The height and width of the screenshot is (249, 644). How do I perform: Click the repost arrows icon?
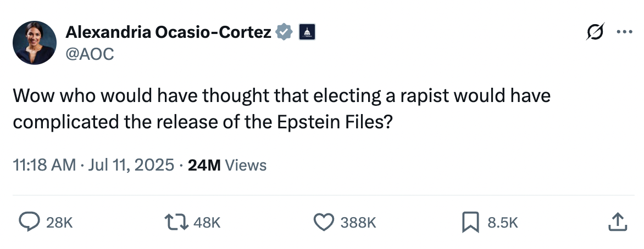(176, 222)
